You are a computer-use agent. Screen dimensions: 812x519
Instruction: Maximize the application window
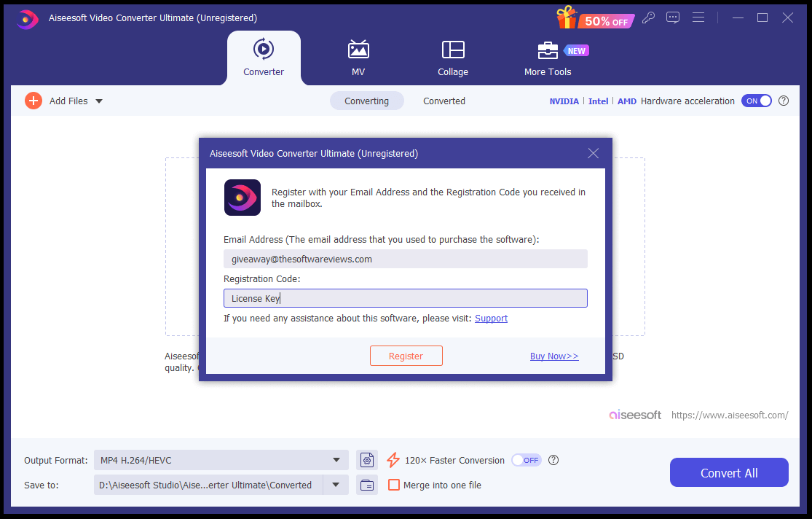click(x=762, y=17)
